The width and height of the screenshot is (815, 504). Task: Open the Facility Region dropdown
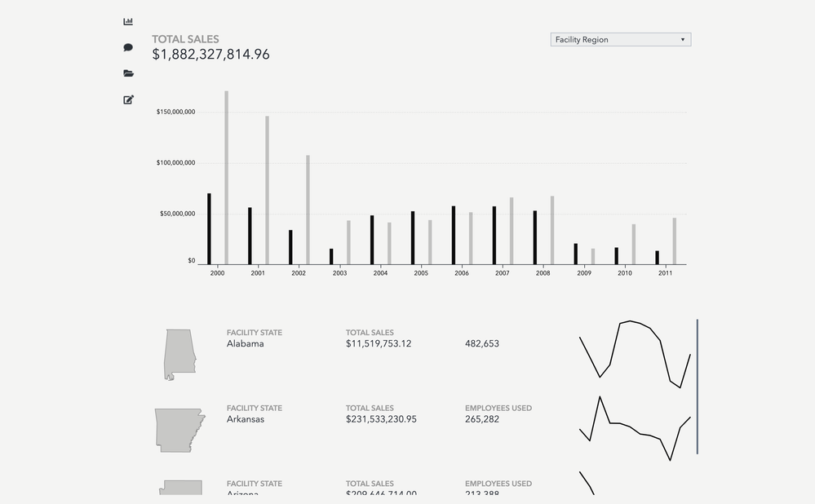pos(621,39)
